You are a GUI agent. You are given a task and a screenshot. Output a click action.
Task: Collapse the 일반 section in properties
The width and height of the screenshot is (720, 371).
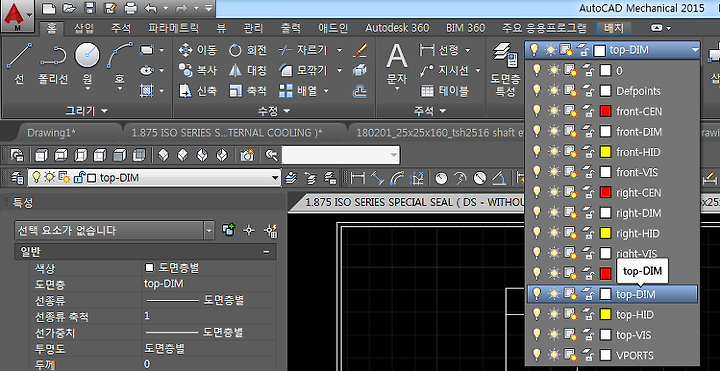(266, 252)
